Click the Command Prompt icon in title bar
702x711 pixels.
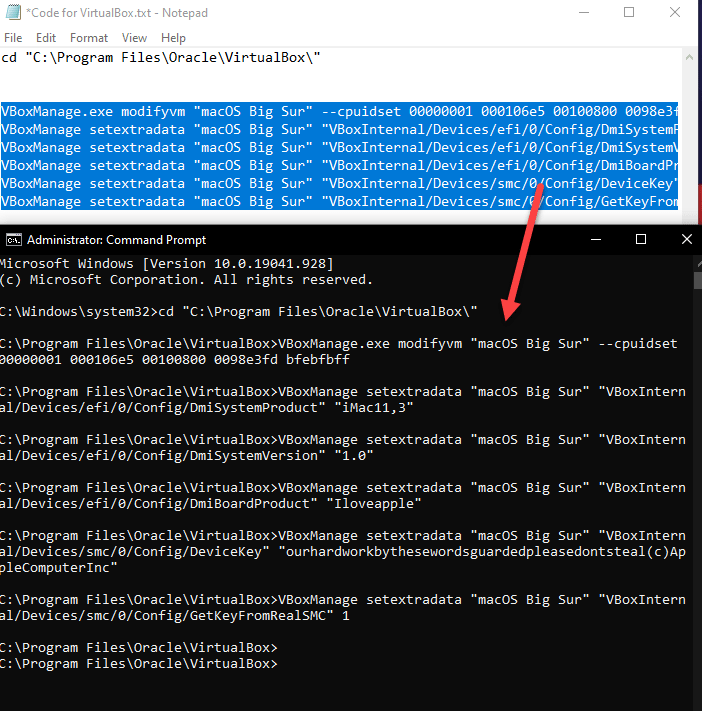point(14,239)
